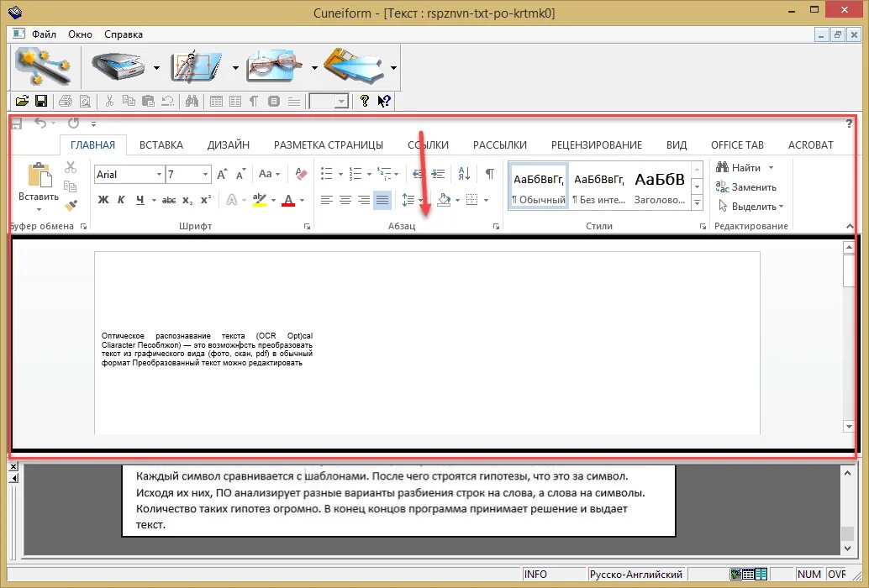Click the sort А-Я icon

464,174
